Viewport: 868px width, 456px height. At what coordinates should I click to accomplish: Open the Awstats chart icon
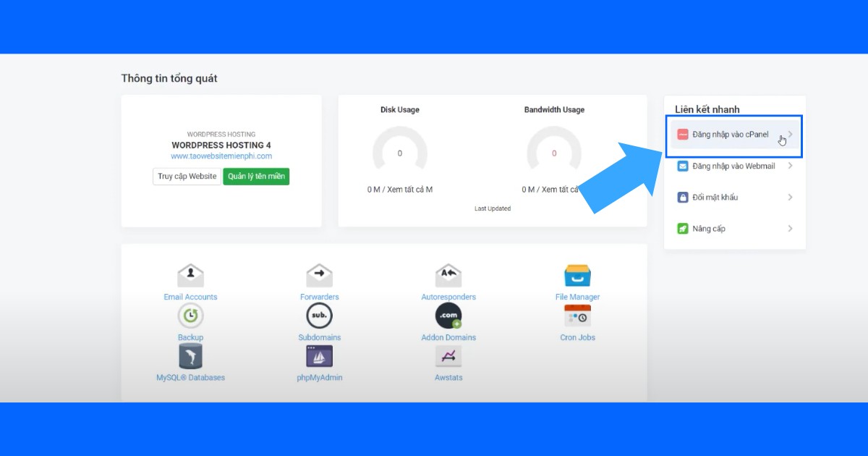448,356
